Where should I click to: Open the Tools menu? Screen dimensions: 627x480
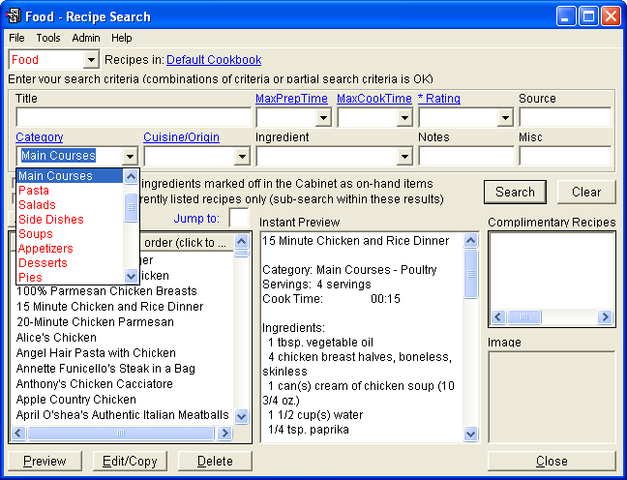tap(48, 38)
